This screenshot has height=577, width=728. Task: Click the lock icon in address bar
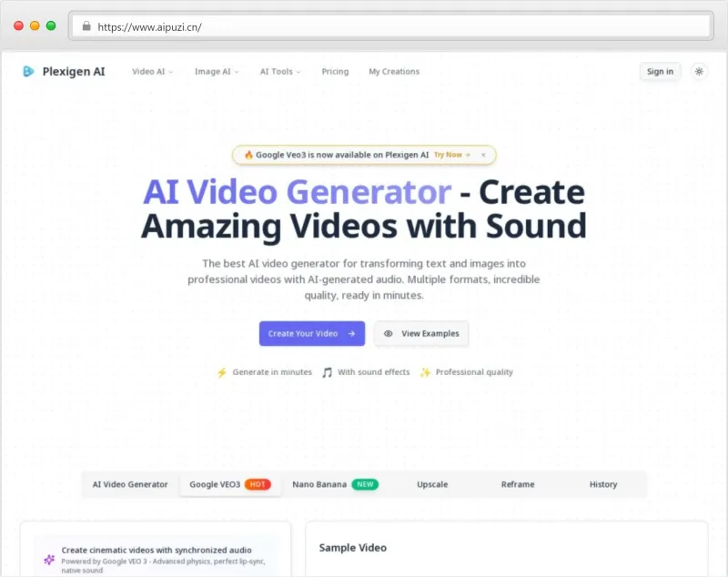(x=86, y=26)
